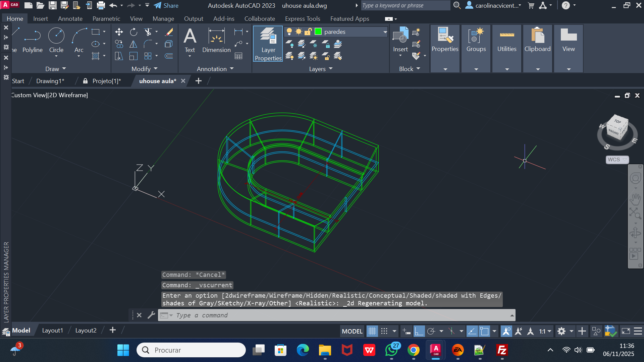Toggle grid display in status bar
Viewport: 644px width, 362px height.
[372, 331]
